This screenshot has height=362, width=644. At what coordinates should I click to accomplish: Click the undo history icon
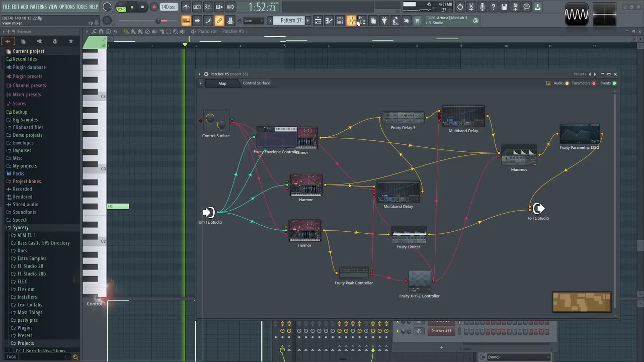(x=460, y=7)
